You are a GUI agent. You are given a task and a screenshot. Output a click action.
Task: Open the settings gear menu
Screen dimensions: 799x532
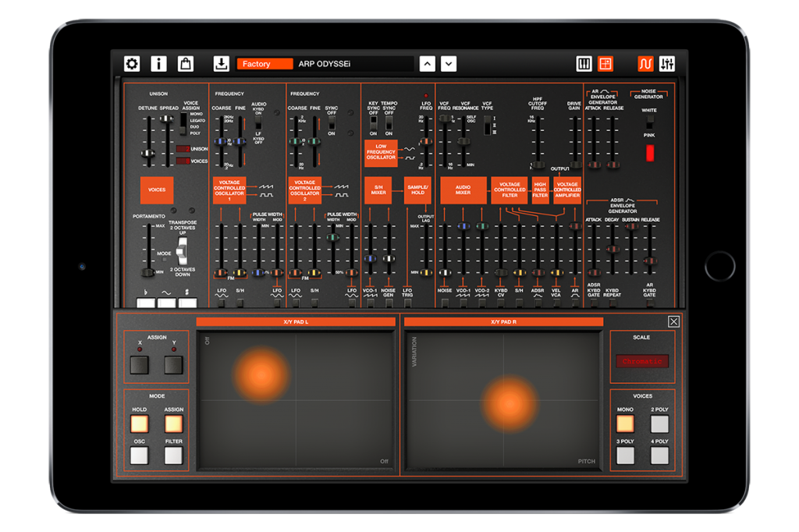[x=132, y=64]
